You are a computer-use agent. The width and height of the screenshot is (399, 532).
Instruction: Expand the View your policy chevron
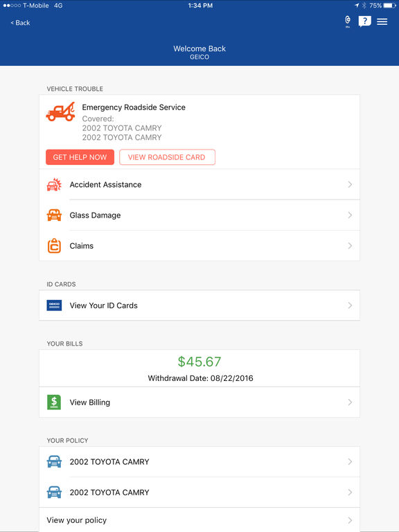(x=350, y=520)
